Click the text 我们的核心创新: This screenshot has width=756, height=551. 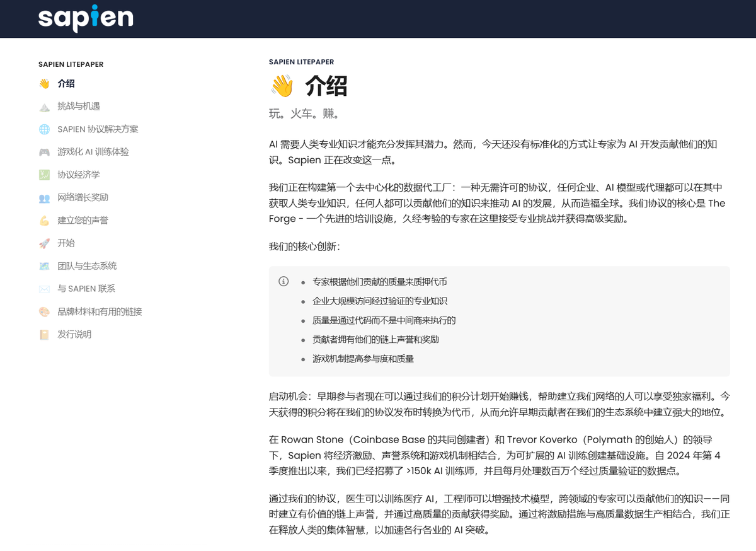[x=304, y=246]
